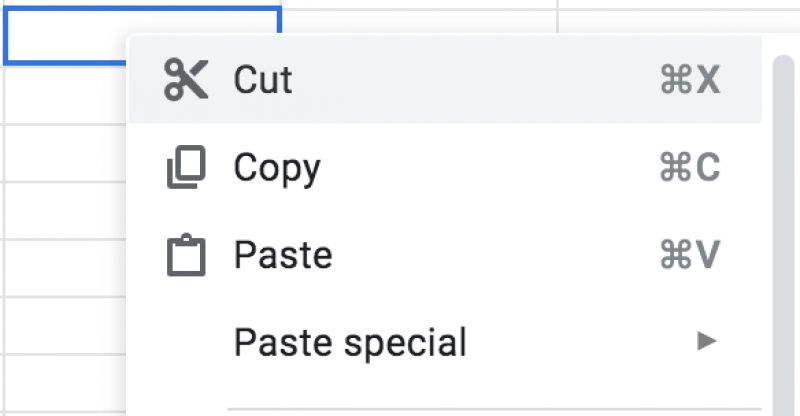Click the scissors icon beside Cut

[x=186, y=80]
